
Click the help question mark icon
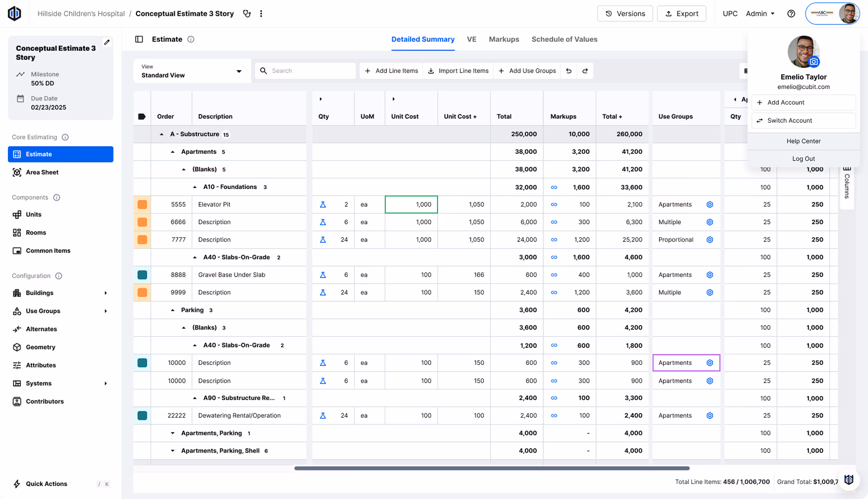click(x=791, y=14)
